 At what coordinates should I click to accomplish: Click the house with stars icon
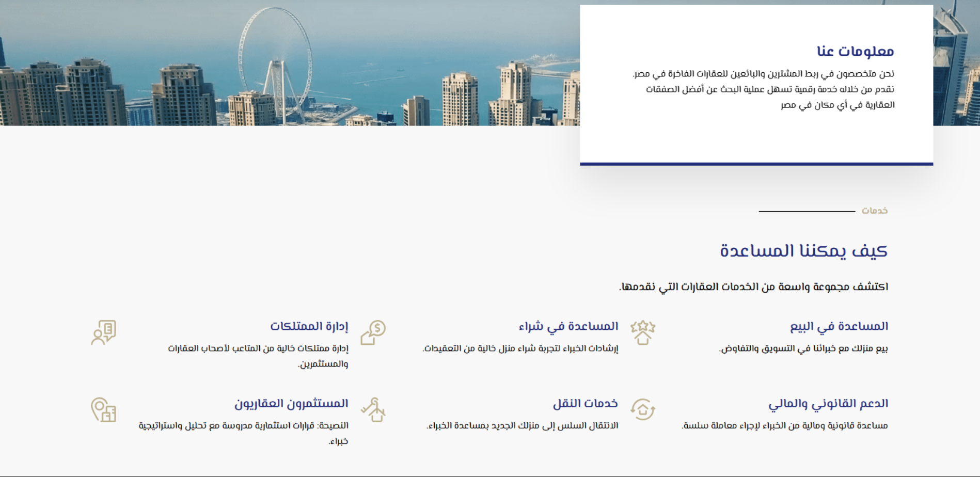[642, 332]
